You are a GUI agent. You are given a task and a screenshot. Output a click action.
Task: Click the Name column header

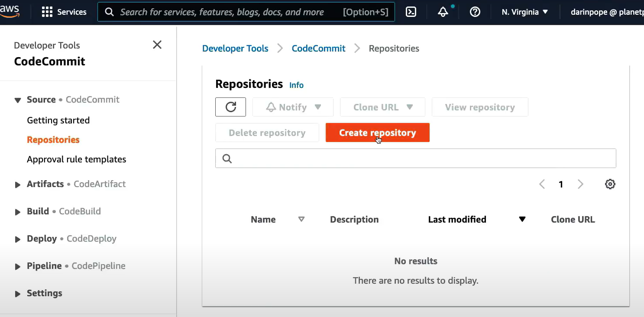(x=263, y=220)
